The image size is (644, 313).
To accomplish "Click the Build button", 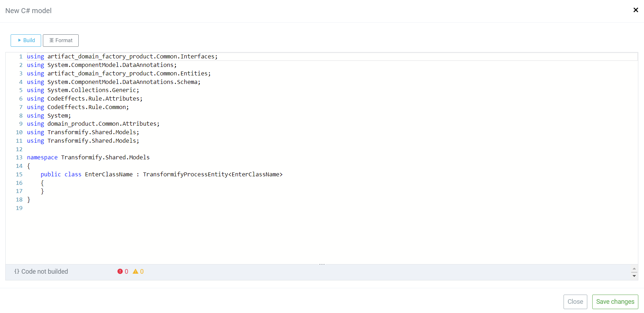I will pyautogui.click(x=26, y=40).
